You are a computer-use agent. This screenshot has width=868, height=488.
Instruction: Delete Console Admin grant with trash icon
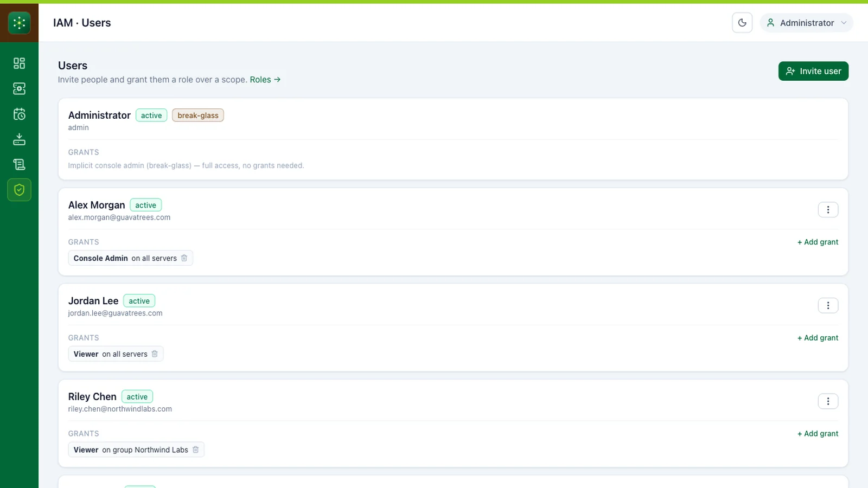(x=184, y=258)
